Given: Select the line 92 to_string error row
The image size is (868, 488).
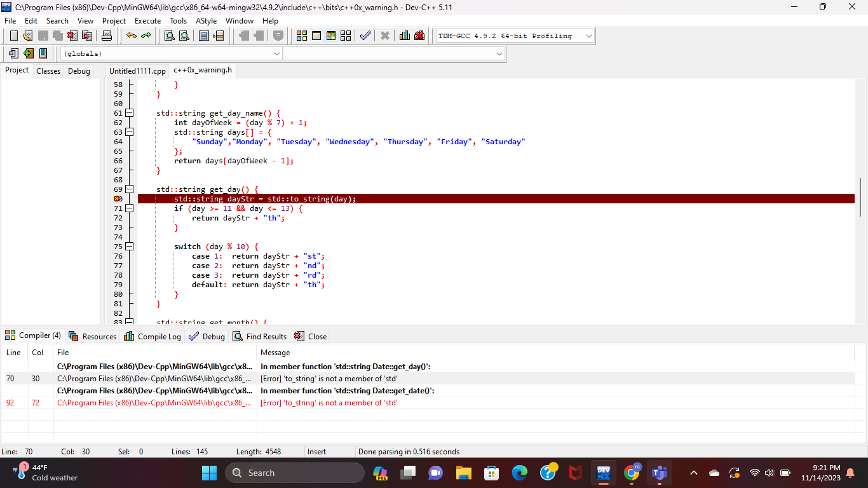Looking at the screenshot, I should click(x=429, y=403).
